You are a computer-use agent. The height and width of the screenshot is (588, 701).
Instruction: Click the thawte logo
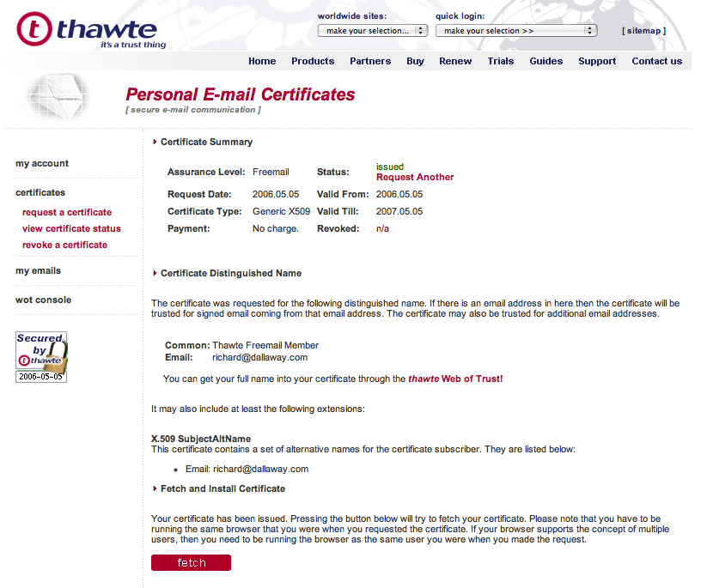pyautogui.click(x=91, y=30)
